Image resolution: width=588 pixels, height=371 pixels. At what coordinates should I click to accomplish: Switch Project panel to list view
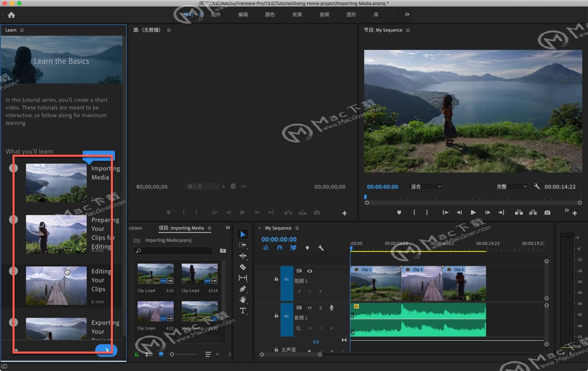point(149,354)
